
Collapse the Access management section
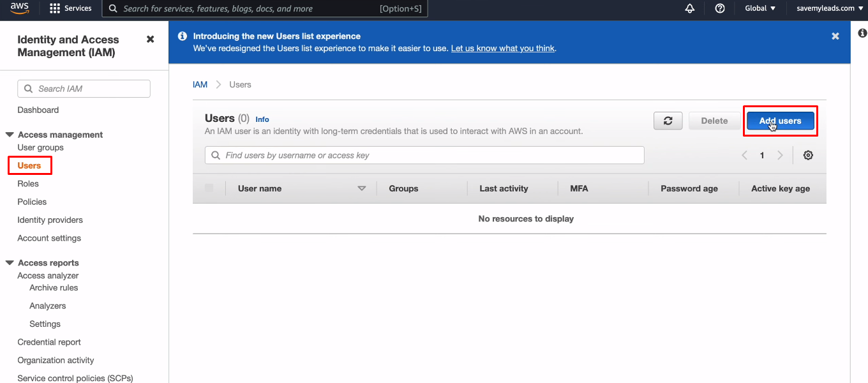pos(10,135)
